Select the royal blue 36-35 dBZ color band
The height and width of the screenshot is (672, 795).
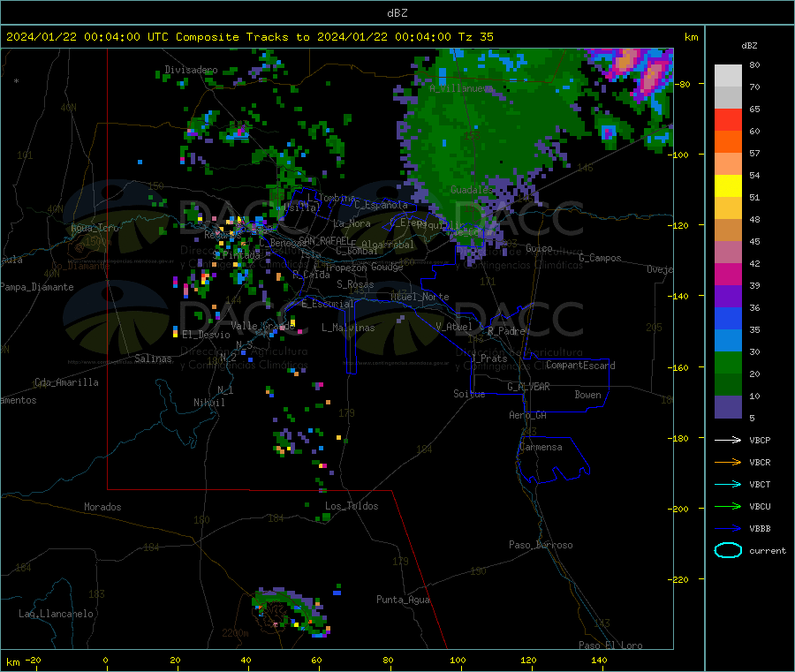click(x=728, y=318)
